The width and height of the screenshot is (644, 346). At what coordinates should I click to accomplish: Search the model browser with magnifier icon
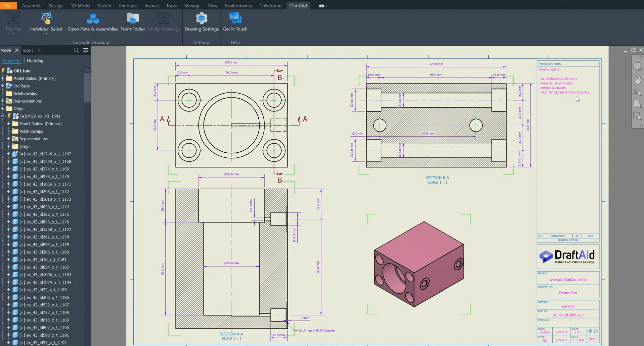pos(76,50)
